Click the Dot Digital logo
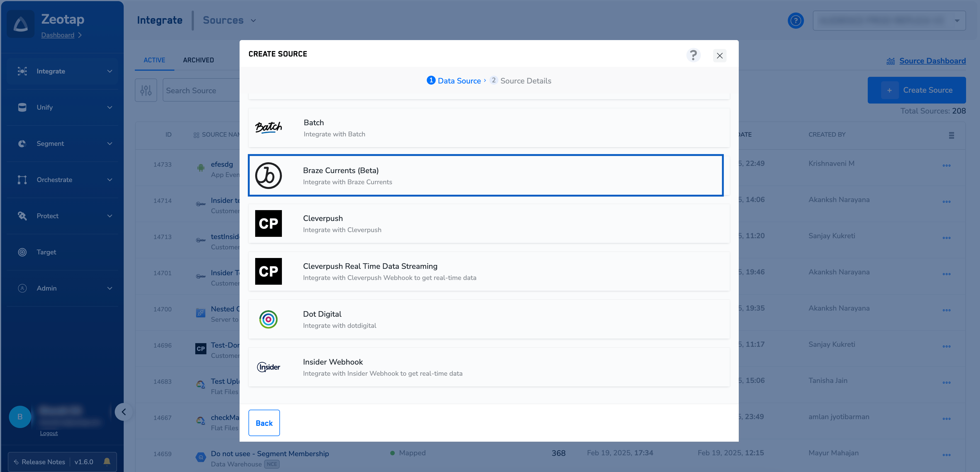 (268, 319)
